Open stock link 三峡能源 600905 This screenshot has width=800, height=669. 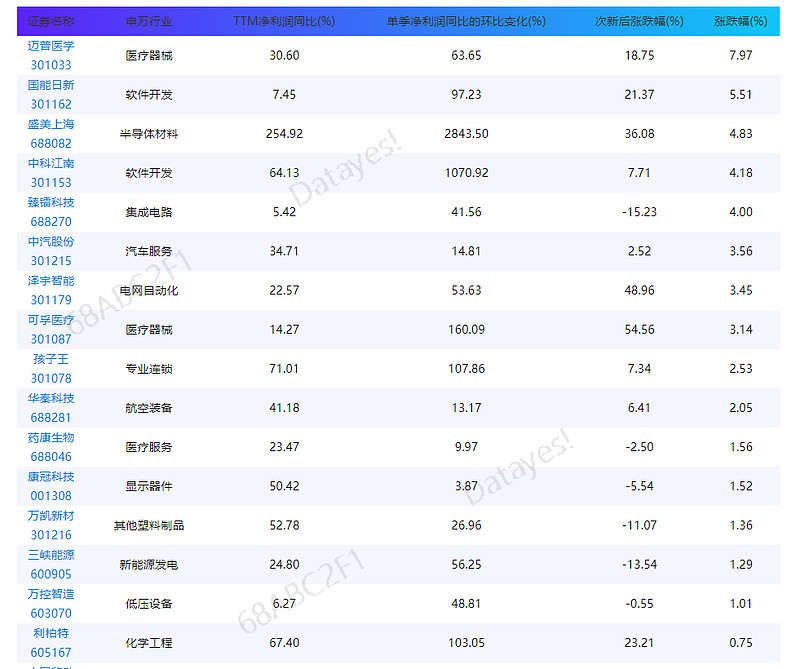[51, 564]
